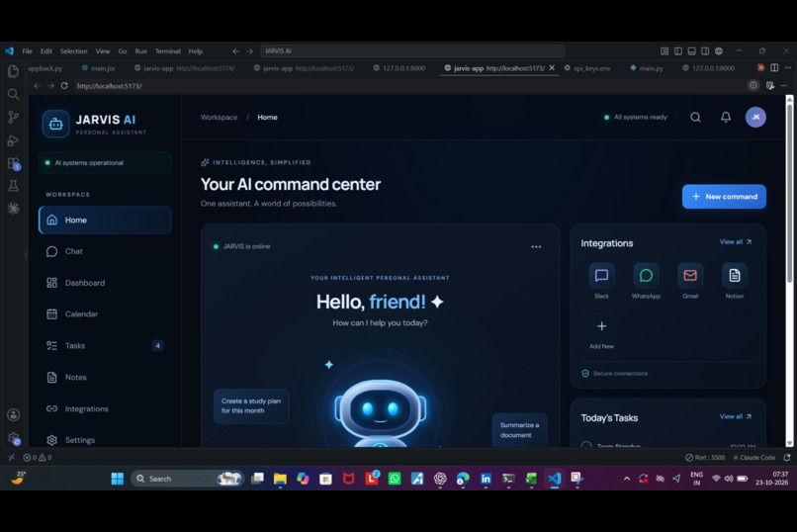The image size is (797, 532).
Task: Open the Windows Start menu
Action: (x=118, y=479)
